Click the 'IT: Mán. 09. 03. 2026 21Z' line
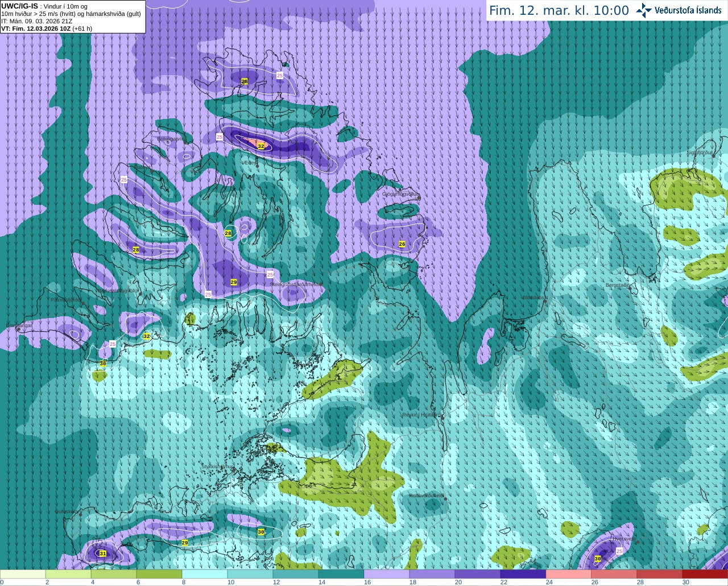 36,21
